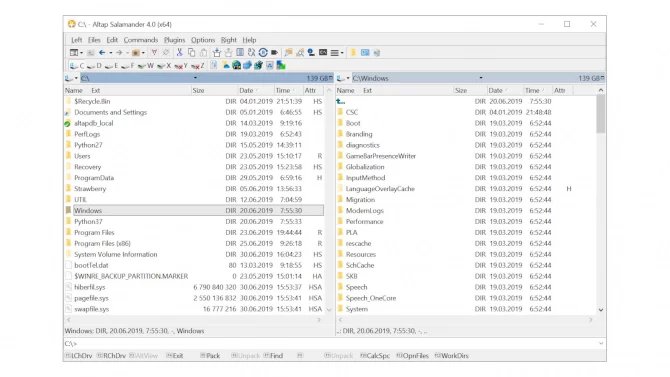This screenshot has height=377, width=670.
Task: Open left panel change drive dropdown arrow
Action: 76,78
